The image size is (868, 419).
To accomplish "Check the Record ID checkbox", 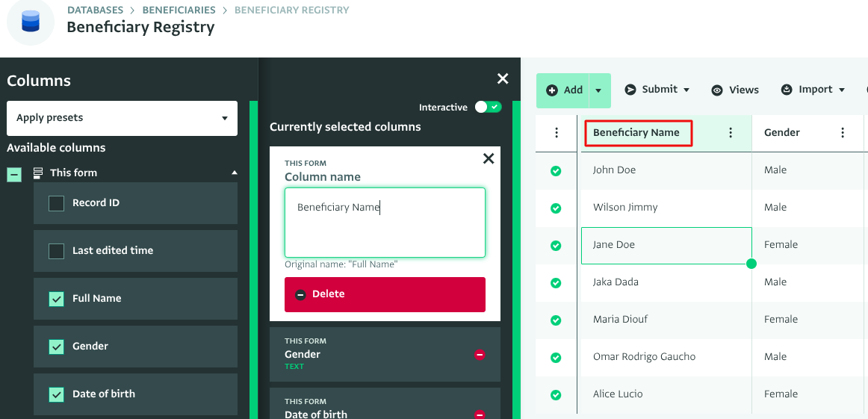I will (x=56, y=203).
